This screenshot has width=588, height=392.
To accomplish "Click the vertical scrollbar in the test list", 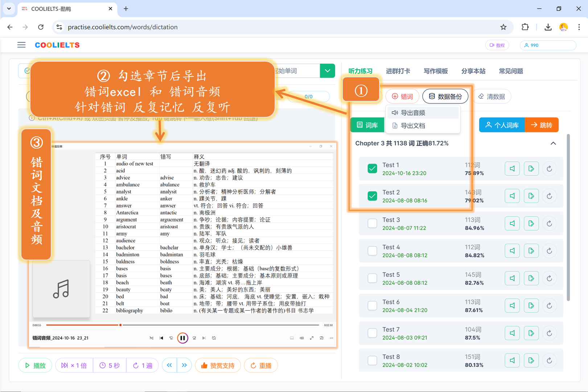I will [568, 218].
